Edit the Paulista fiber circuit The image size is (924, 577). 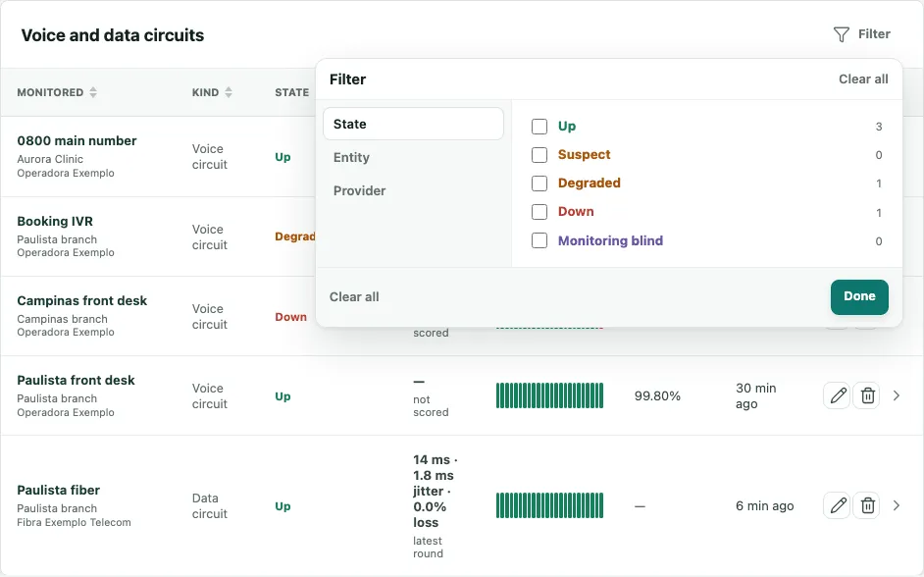[837, 505]
